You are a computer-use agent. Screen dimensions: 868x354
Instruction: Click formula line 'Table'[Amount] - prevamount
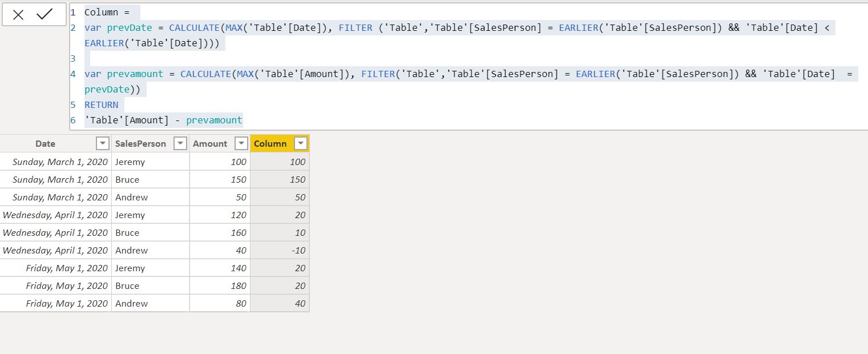click(x=163, y=120)
